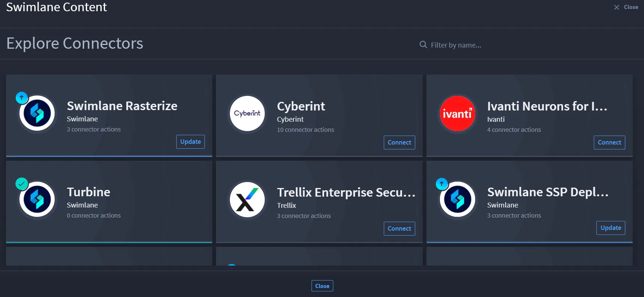The height and width of the screenshot is (297, 644).
Task: Click update-available arrow badge on Swimlane Rasterize
Action: click(22, 98)
